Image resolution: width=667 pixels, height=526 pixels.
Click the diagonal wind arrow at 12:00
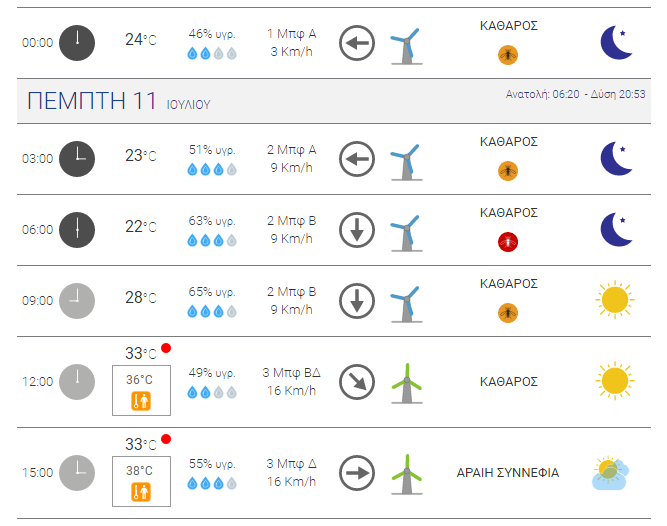[x=357, y=382]
